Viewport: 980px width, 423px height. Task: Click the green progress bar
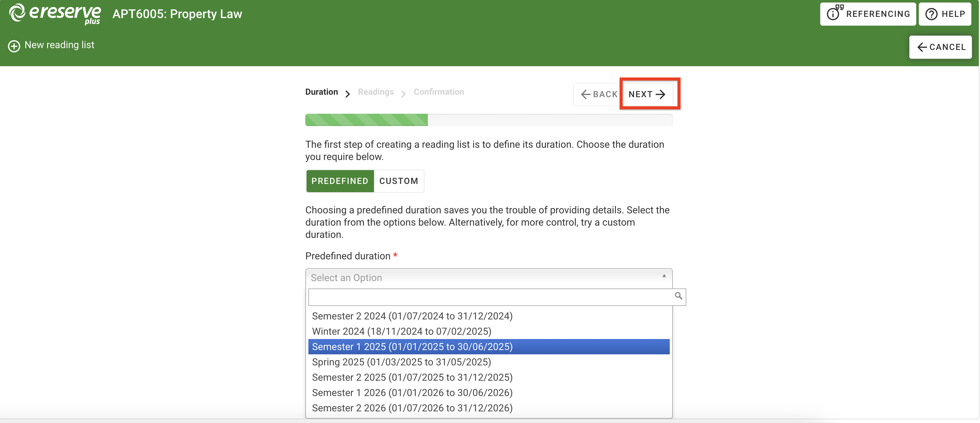click(366, 120)
